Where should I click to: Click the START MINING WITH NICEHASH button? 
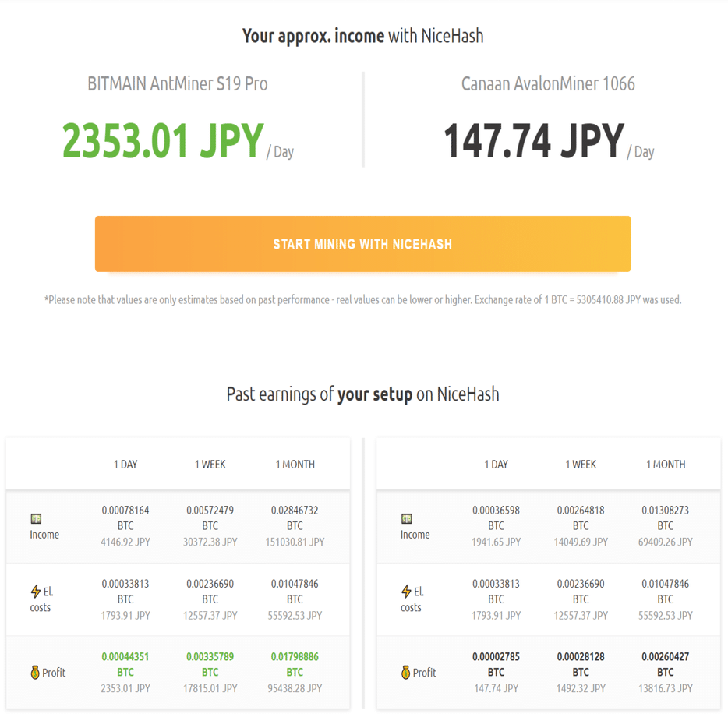(362, 243)
